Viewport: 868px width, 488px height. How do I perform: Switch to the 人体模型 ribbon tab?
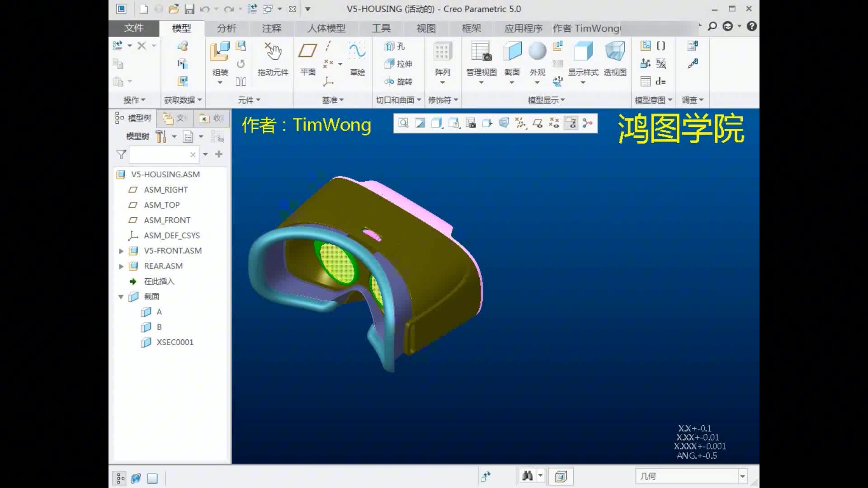[326, 28]
